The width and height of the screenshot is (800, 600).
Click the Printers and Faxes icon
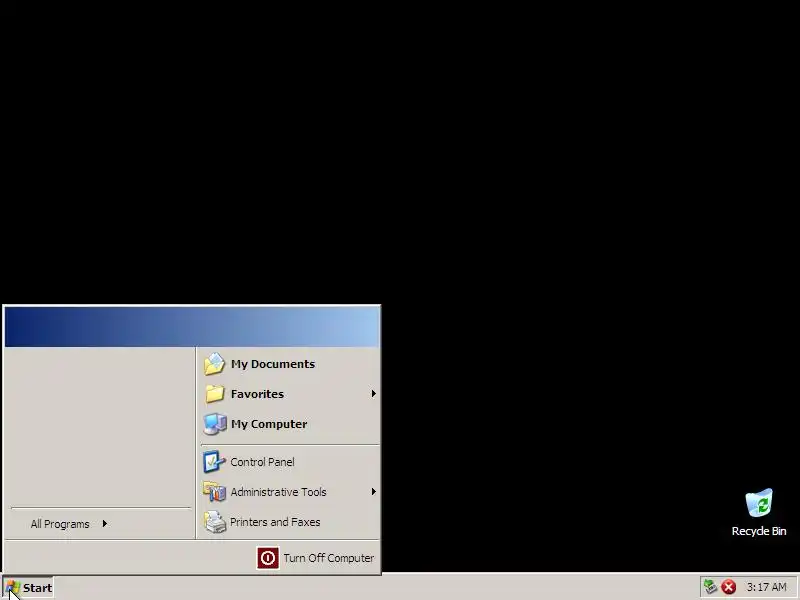click(215, 522)
